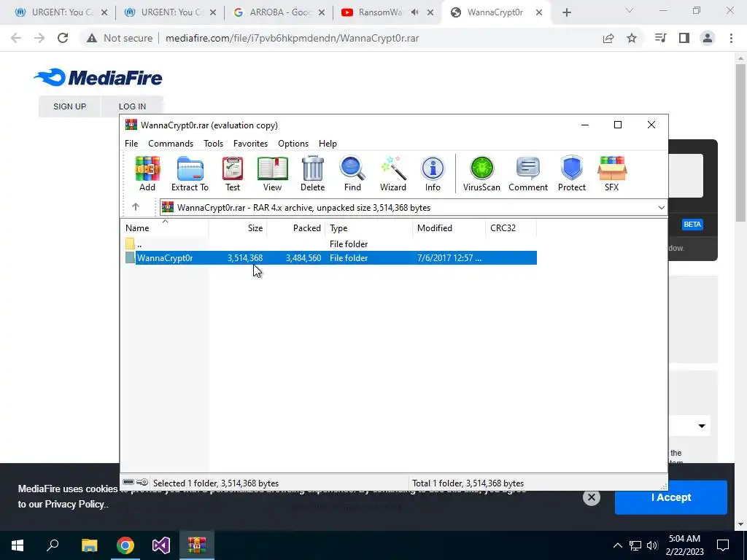Screen dimensions: 747x560
Task: Run the Test archive tool
Action: coord(233,174)
